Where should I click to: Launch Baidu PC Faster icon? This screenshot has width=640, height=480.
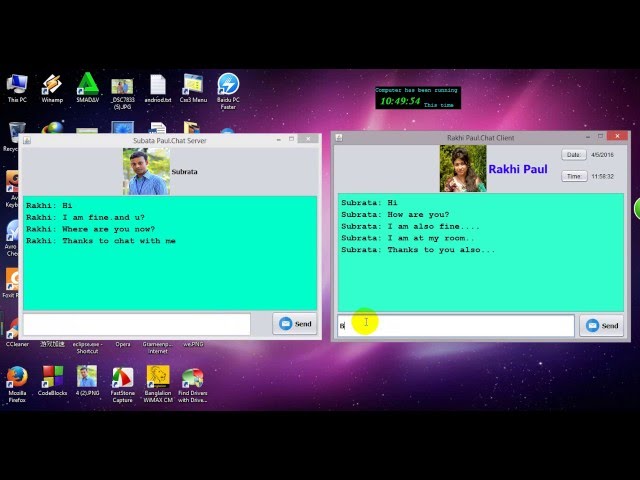228,91
